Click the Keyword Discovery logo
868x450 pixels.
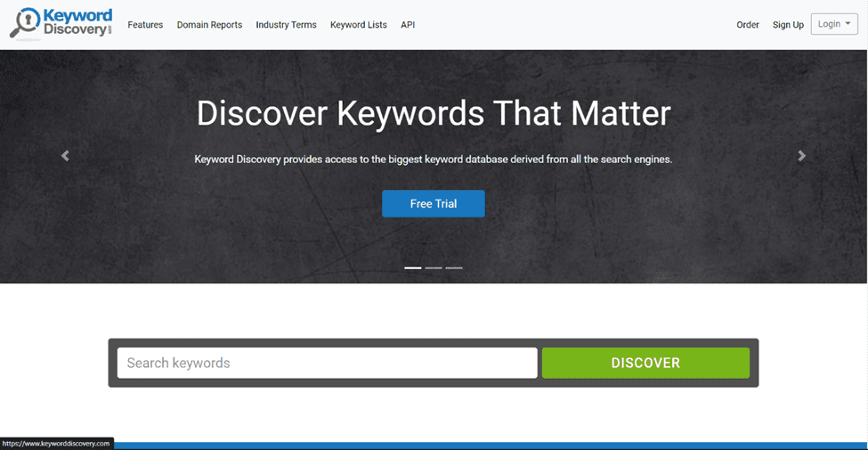[x=61, y=24]
